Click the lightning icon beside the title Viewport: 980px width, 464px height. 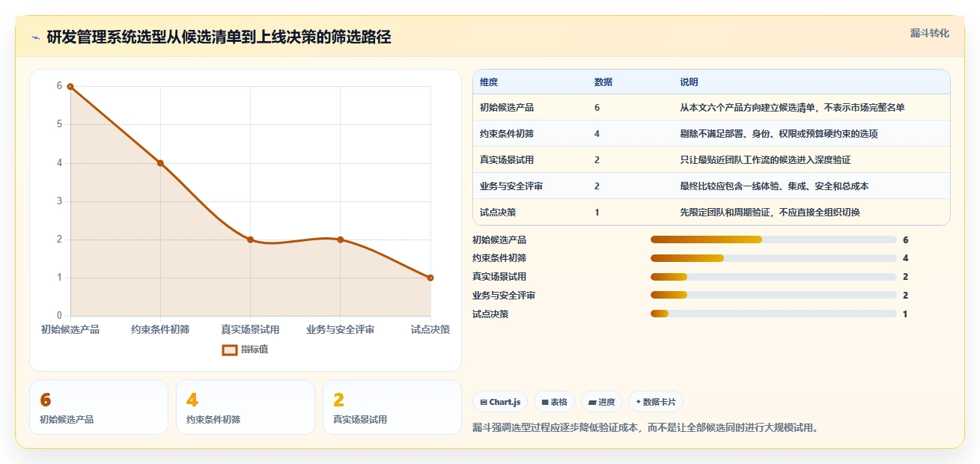coord(36,37)
